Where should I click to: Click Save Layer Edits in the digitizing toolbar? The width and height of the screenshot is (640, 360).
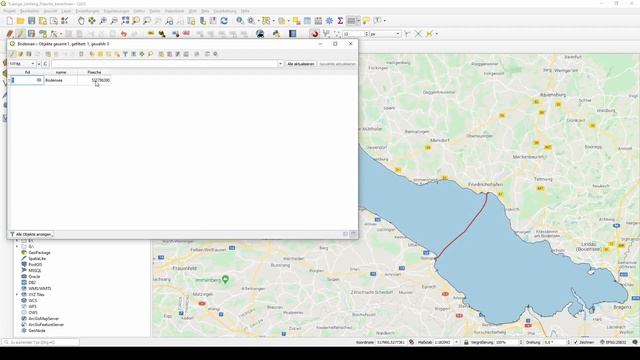[x=31, y=34]
